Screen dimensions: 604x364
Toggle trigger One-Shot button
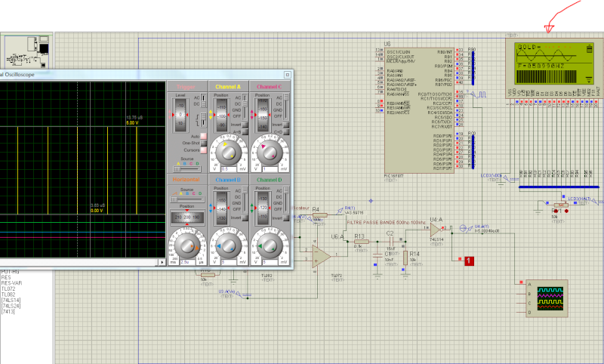click(203, 143)
